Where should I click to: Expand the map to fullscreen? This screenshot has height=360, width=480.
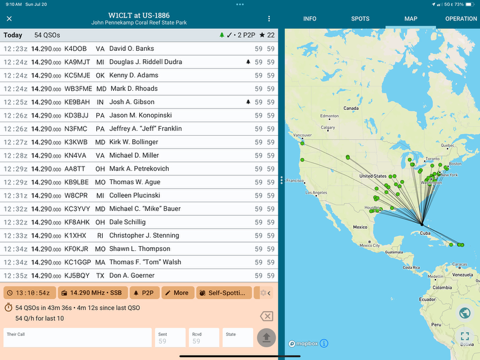pos(465,336)
